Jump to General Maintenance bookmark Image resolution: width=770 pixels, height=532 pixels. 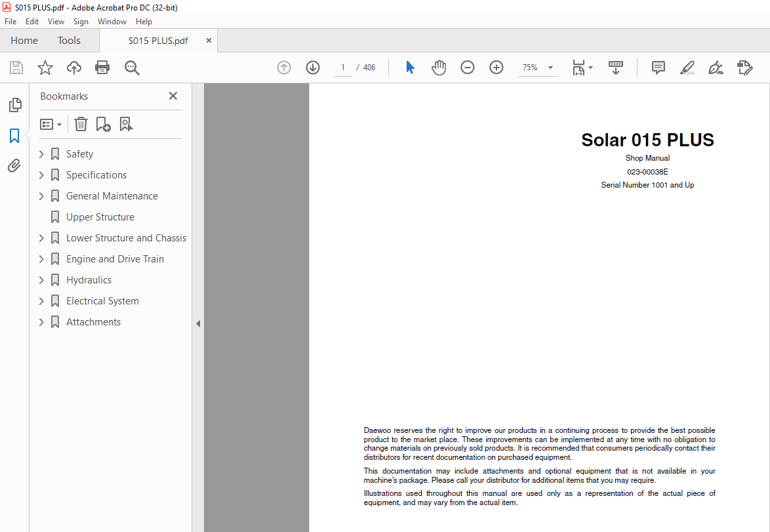click(112, 196)
